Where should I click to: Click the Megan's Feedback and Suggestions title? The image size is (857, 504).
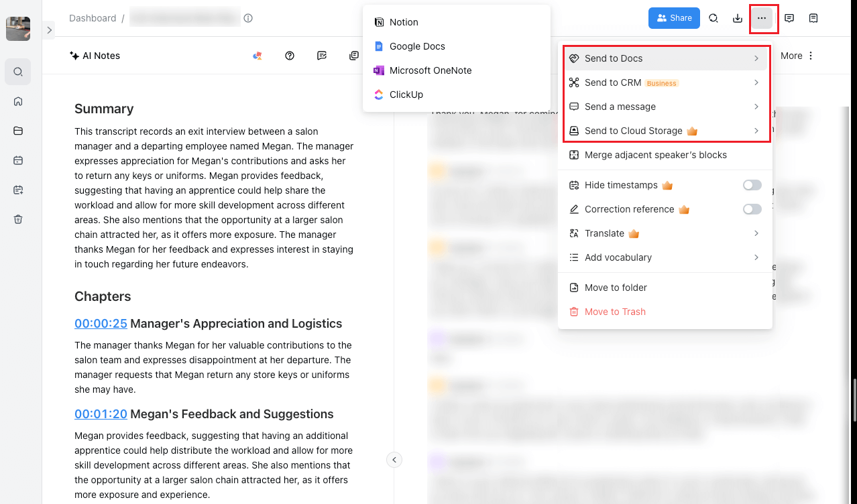click(x=232, y=414)
